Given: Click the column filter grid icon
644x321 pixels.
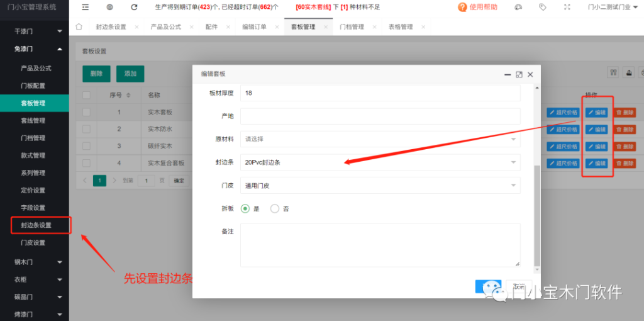Looking at the screenshot, I should click(x=613, y=72).
